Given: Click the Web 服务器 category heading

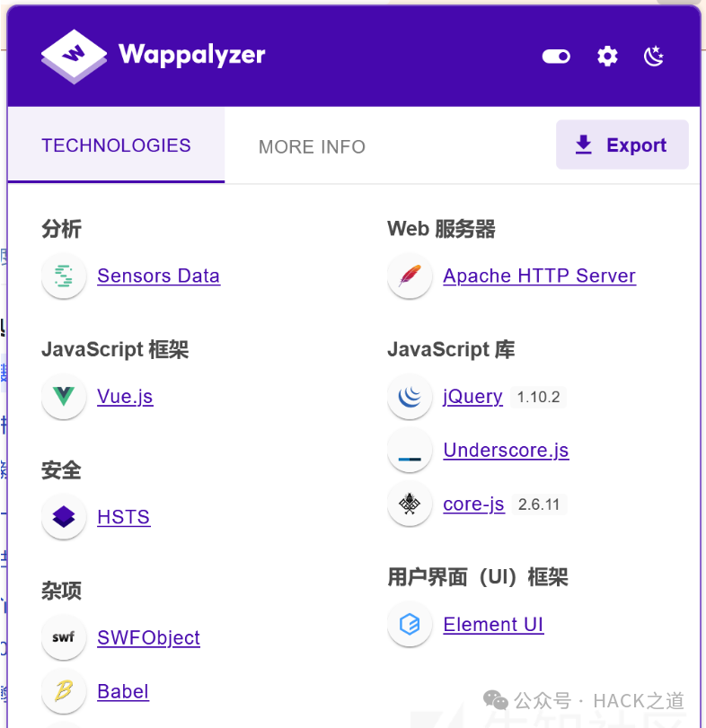Looking at the screenshot, I should point(441,229).
